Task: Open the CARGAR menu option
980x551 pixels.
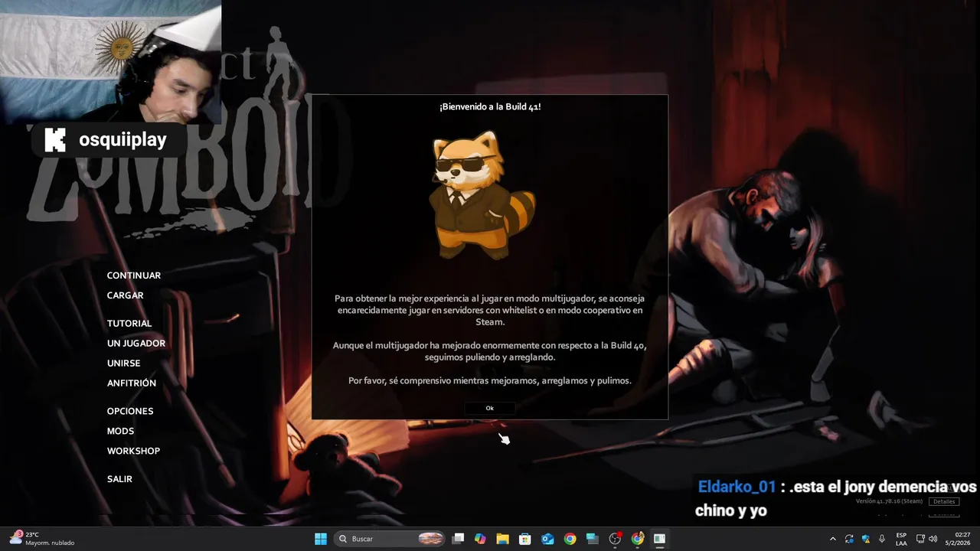Action: point(126,295)
